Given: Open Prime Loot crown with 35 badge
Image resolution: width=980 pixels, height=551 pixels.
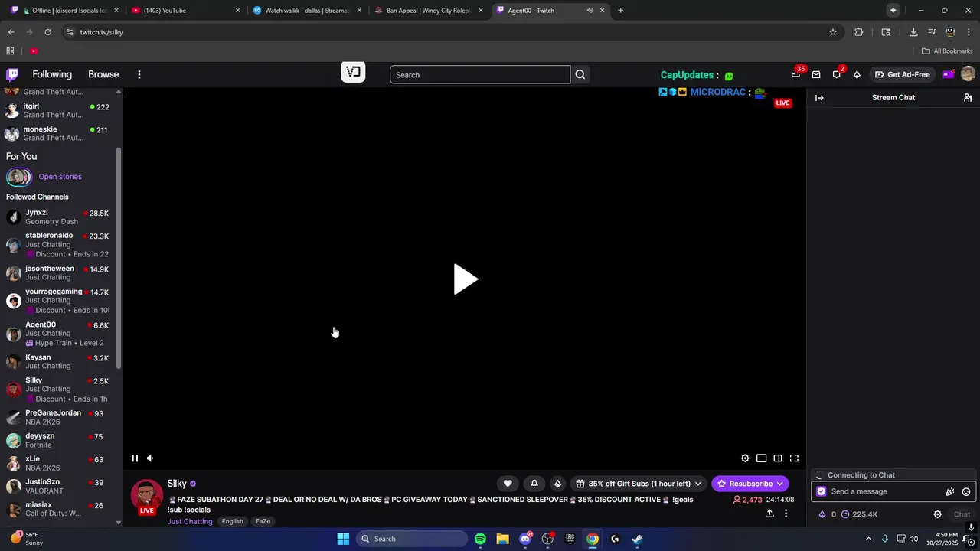Looking at the screenshot, I should coord(796,74).
